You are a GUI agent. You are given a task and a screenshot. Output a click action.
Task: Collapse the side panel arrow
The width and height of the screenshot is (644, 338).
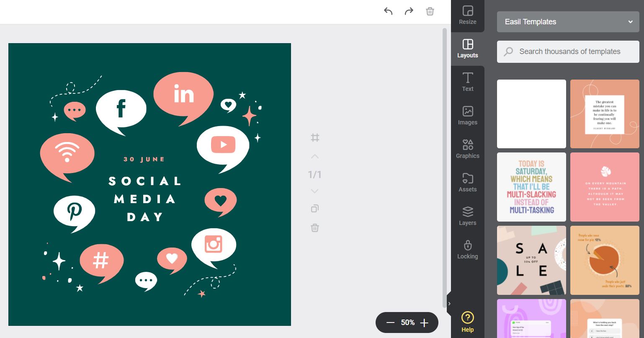[x=449, y=304]
